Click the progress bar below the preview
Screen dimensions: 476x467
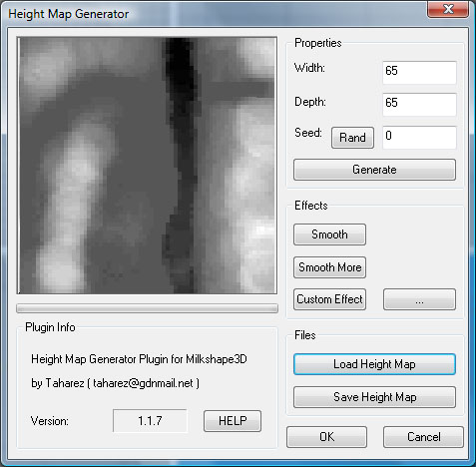click(x=147, y=308)
